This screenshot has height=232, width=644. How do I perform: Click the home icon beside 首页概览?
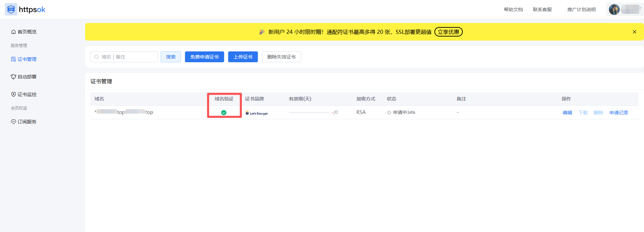tap(14, 32)
